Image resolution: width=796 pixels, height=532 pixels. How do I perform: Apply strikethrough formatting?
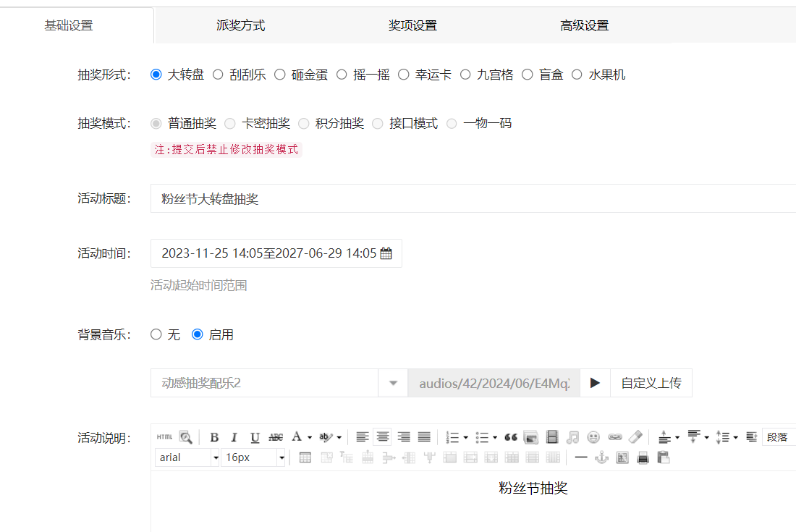[x=276, y=437]
